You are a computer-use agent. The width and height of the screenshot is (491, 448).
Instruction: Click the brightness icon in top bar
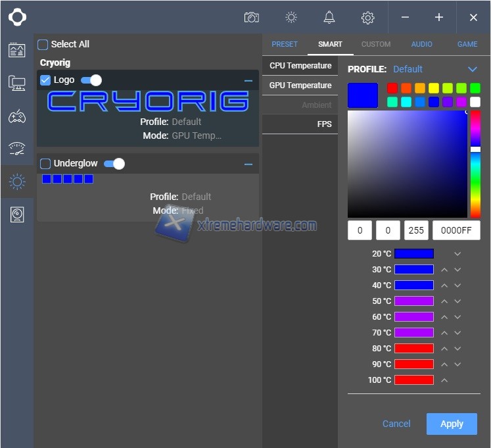[291, 18]
